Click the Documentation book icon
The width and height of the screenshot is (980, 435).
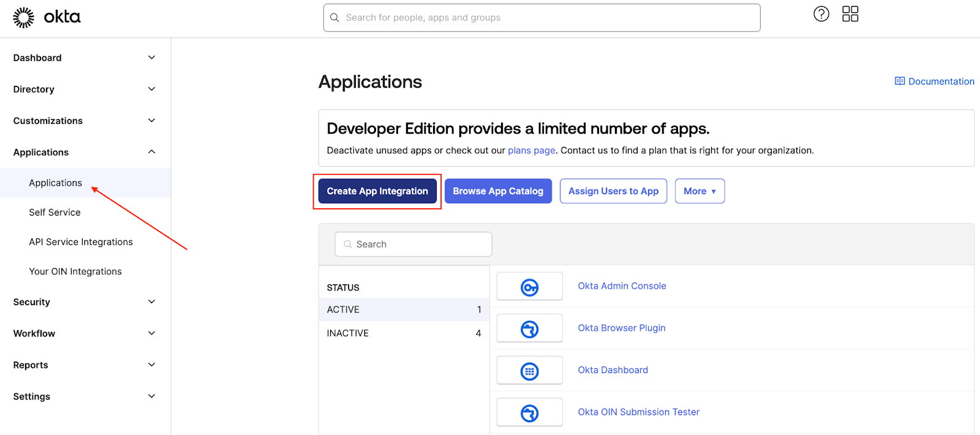point(899,81)
